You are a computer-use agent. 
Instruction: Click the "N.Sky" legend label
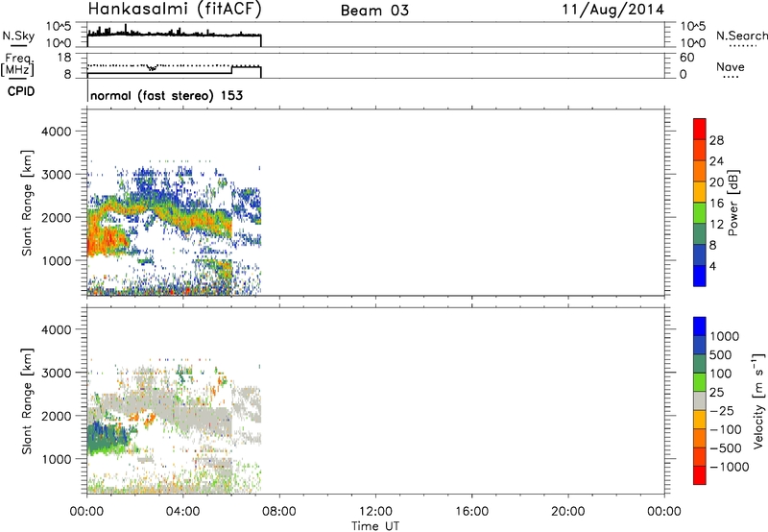click(x=18, y=36)
